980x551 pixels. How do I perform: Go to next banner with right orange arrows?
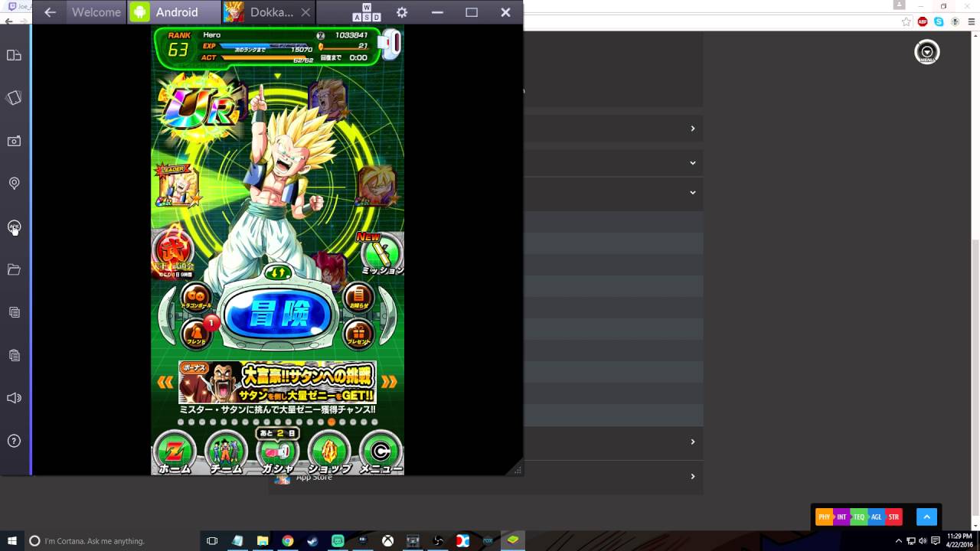pyautogui.click(x=389, y=382)
